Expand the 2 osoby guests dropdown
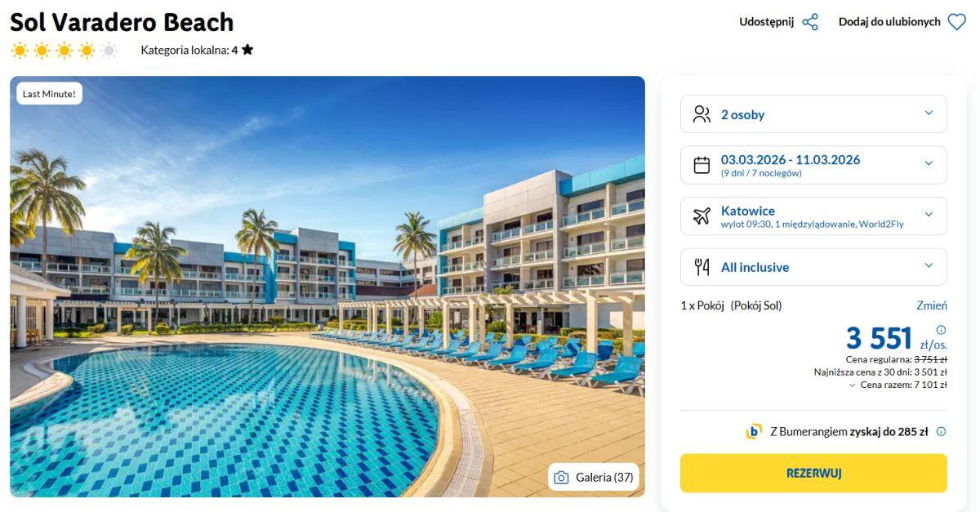Screen dimensions: 980x512 (929, 114)
